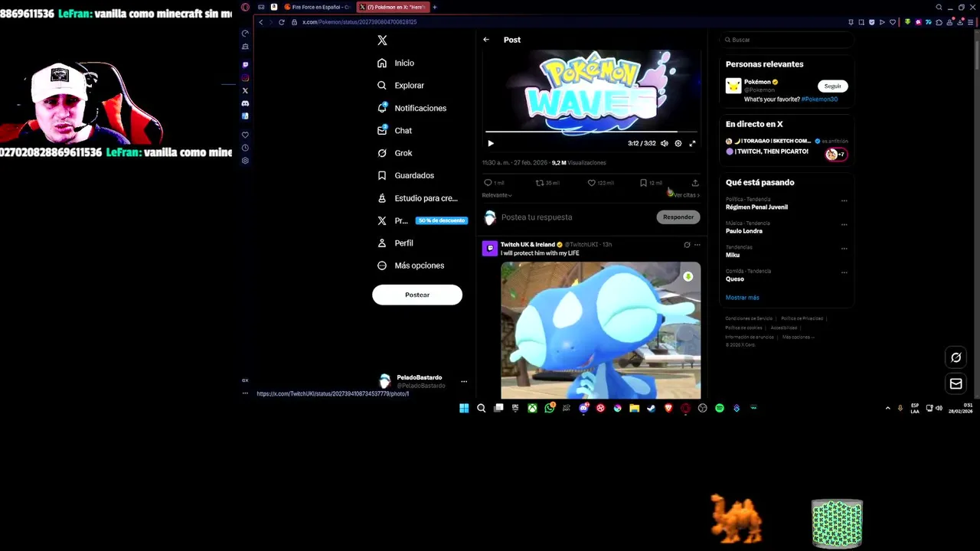Open the TORAGAO live broadcast
This screenshot has height=551, width=980.
(x=787, y=146)
